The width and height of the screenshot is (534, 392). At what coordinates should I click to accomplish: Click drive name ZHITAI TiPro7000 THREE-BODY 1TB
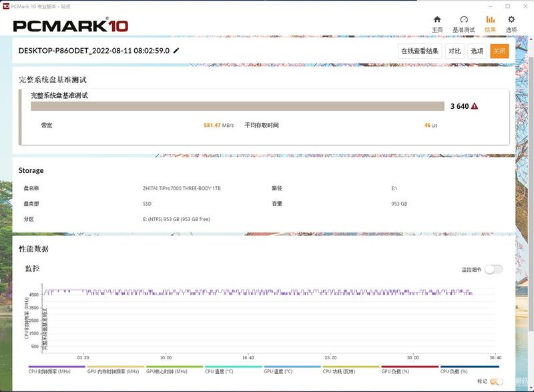(182, 188)
